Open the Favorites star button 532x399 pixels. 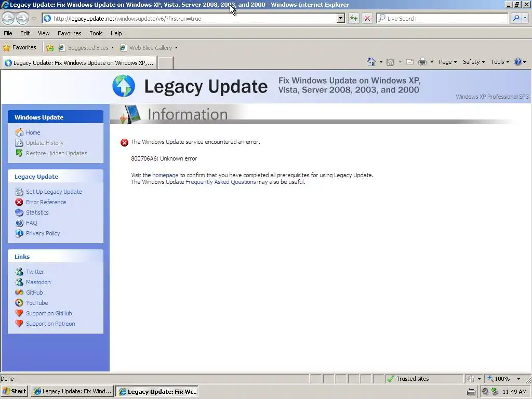19,47
